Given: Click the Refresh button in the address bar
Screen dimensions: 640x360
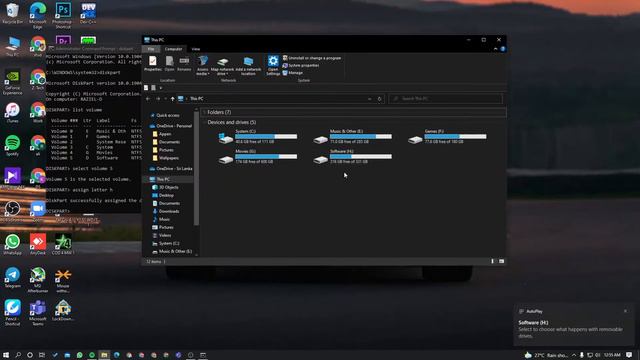Looking at the screenshot, I should pos(379,99).
